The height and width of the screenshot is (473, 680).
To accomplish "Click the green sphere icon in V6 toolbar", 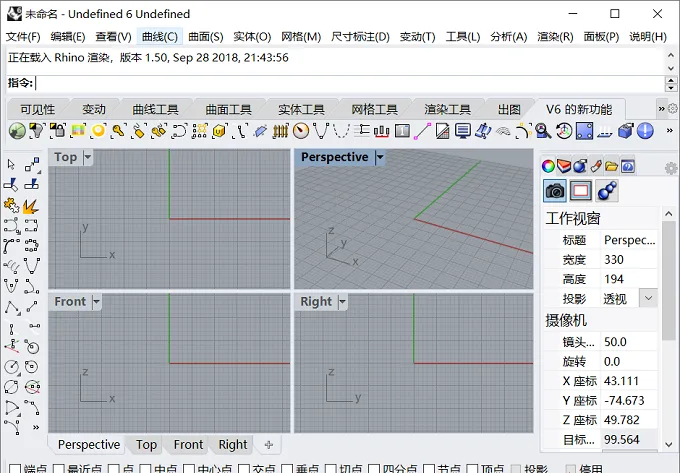I will click(17, 130).
